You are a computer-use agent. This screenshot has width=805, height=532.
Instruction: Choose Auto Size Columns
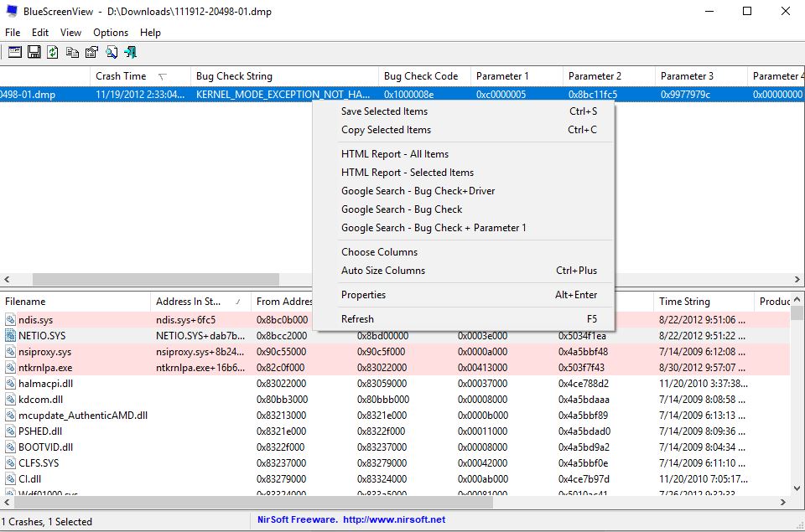(x=463, y=271)
